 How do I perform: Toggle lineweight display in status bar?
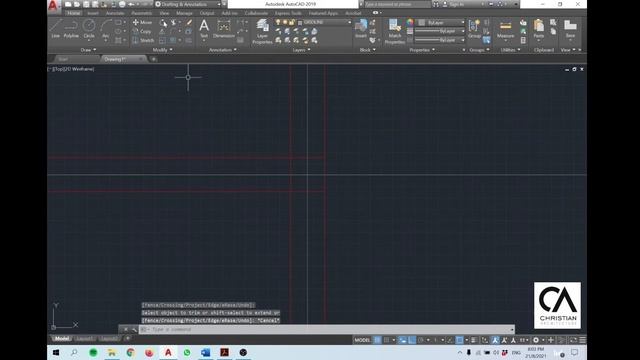pos(473,340)
